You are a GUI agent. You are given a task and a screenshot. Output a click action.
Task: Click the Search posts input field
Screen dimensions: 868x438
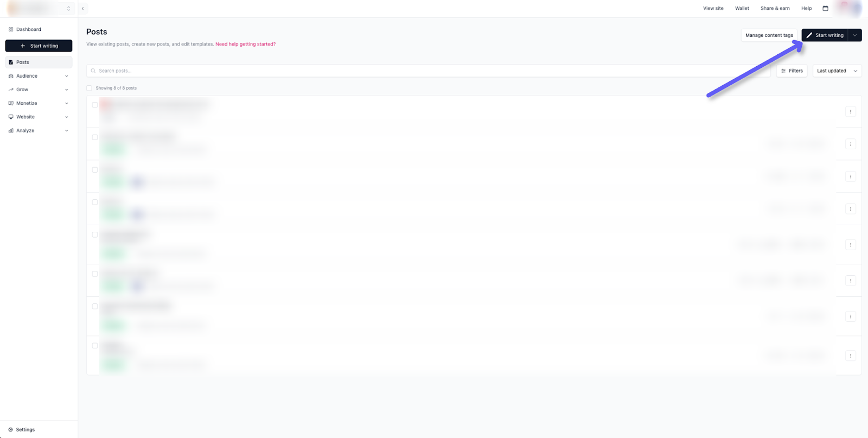tap(429, 71)
